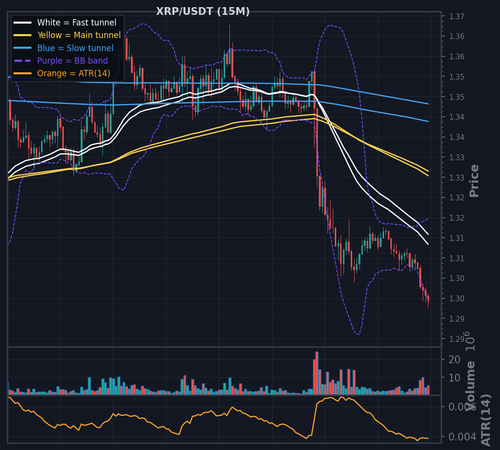Click the 0.004 tick on ATR axis

tap(462, 437)
